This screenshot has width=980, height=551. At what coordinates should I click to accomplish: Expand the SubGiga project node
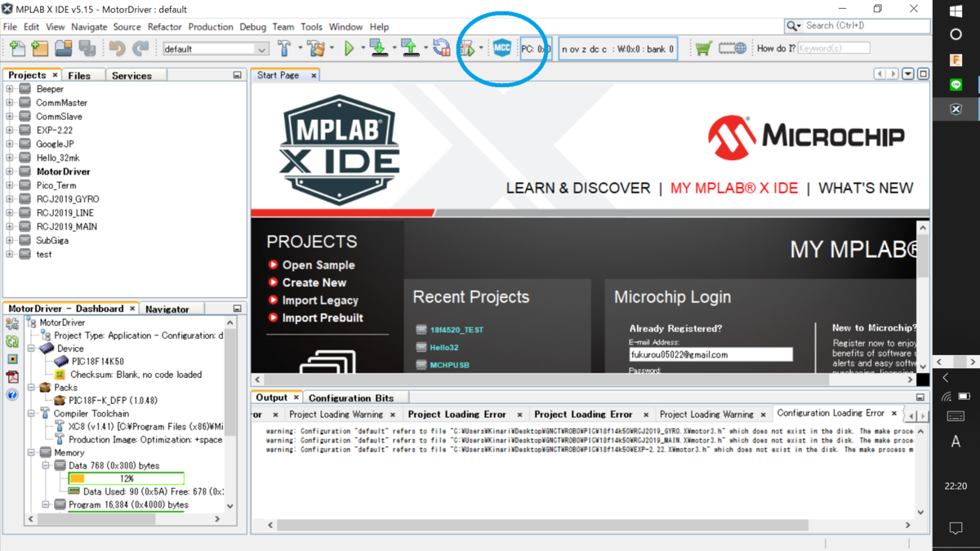pos(10,241)
